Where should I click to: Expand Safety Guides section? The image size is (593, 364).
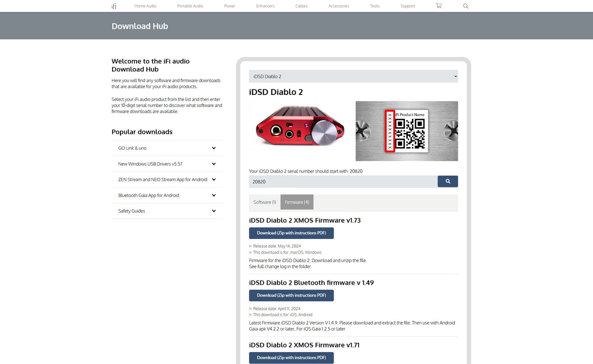pyautogui.click(x=167, y=211)
